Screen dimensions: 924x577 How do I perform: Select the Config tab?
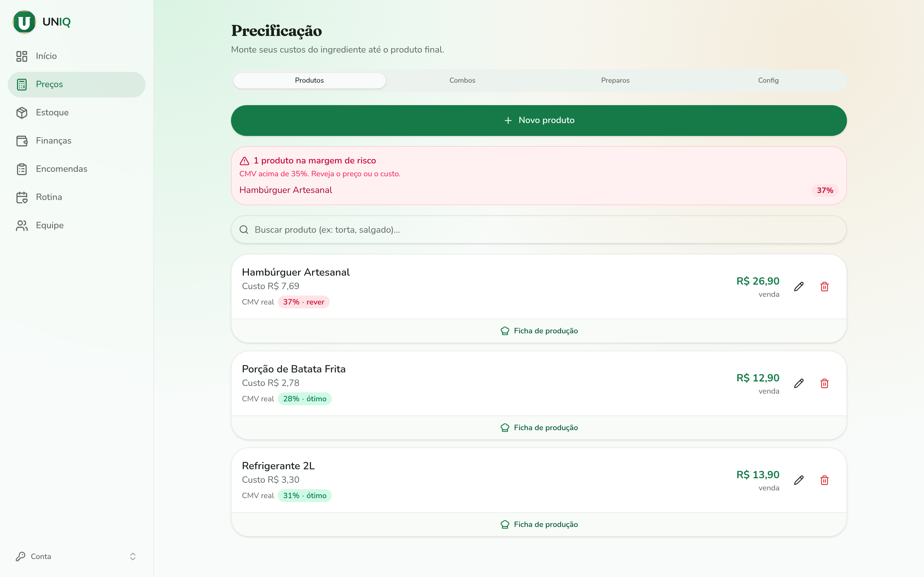768,80
